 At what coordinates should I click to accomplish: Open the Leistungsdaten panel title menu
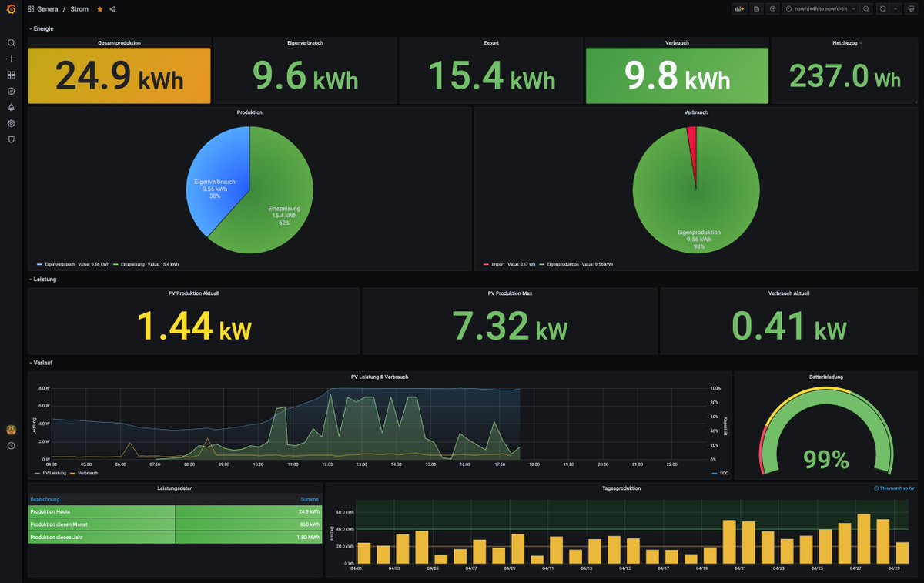[x=175, y=488]
